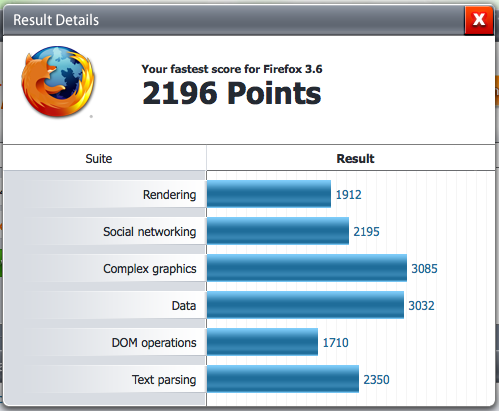
Task: Click the Text parsing result bar
Action: pos(283,379)
